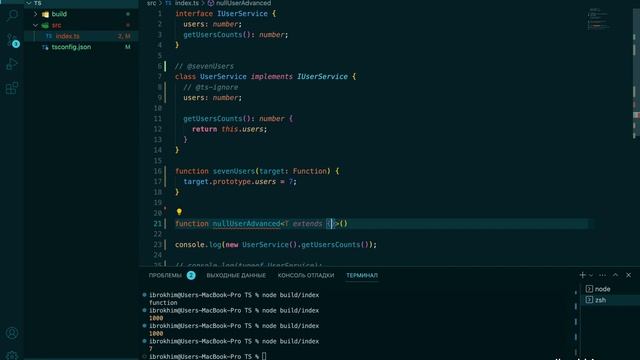Click 'getUsersCounts(): number;' on line 3

pyautogui.click(x=236, y=35)
